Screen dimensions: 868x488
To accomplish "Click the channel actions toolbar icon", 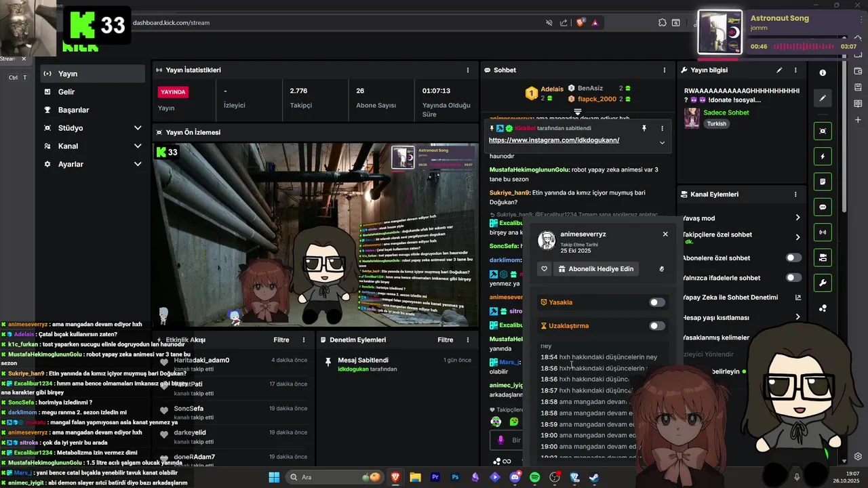I will [823, 258].
